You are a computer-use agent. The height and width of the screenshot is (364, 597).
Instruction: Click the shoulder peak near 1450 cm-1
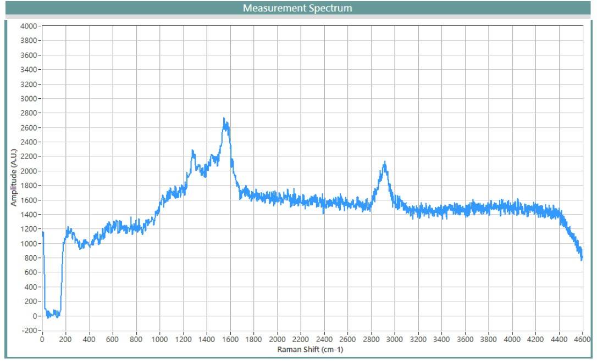click(x=213, y=158)
